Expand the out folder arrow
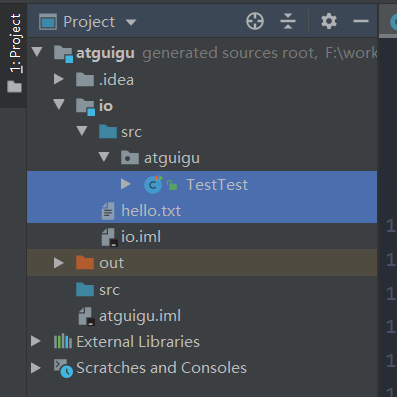397x397 pixels. pos(59,263)
